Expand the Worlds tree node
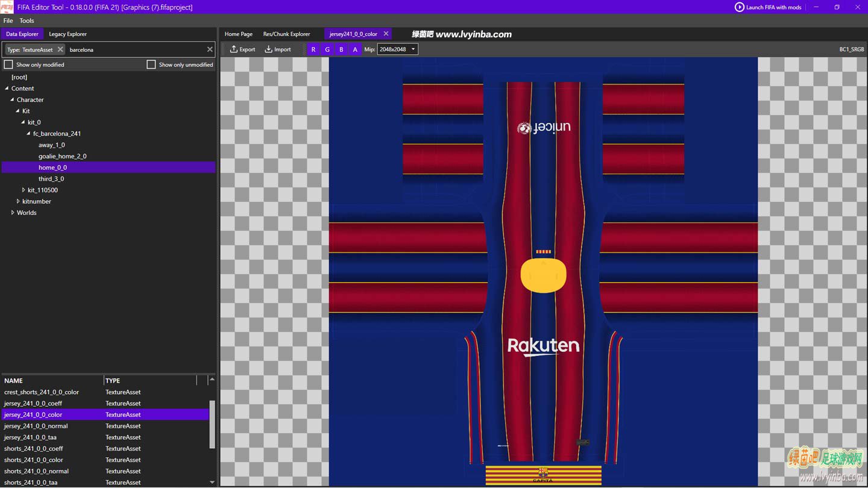868x488 pixels. (13, 213)
